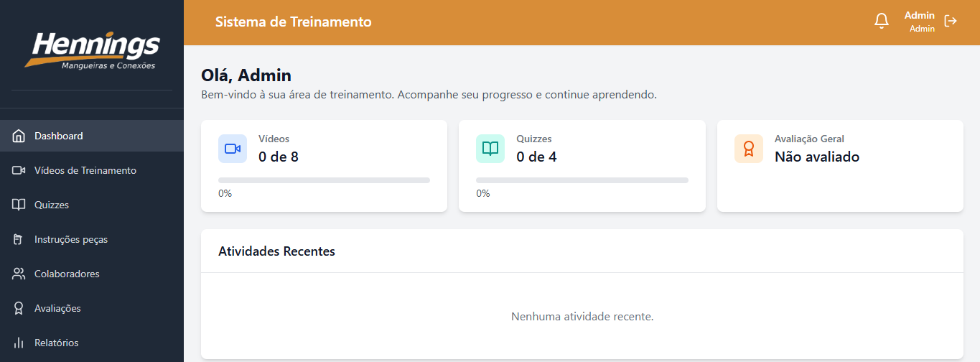Screen dimensions: 980x362
Task: Click the notification bell icon
Action: coord(882,22)
